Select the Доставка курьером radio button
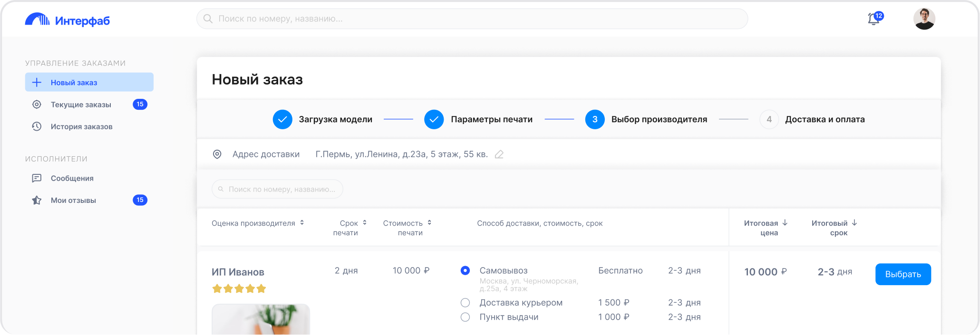The width and height of the screenshot is (980, 335). click(x=465, y=303)
